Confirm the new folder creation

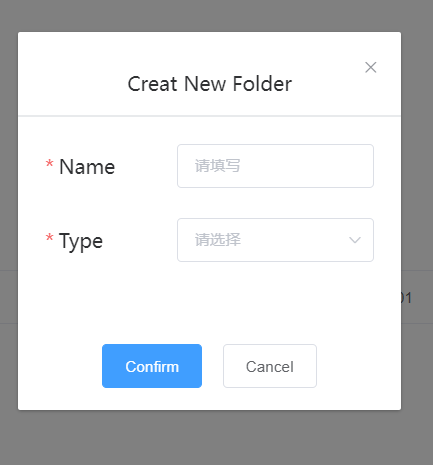coord(152,366)
